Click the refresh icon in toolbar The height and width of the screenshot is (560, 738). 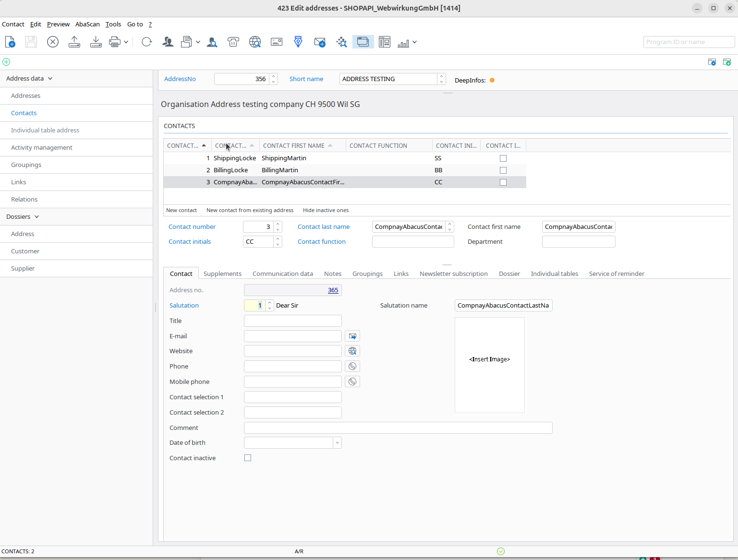[147, 42]
